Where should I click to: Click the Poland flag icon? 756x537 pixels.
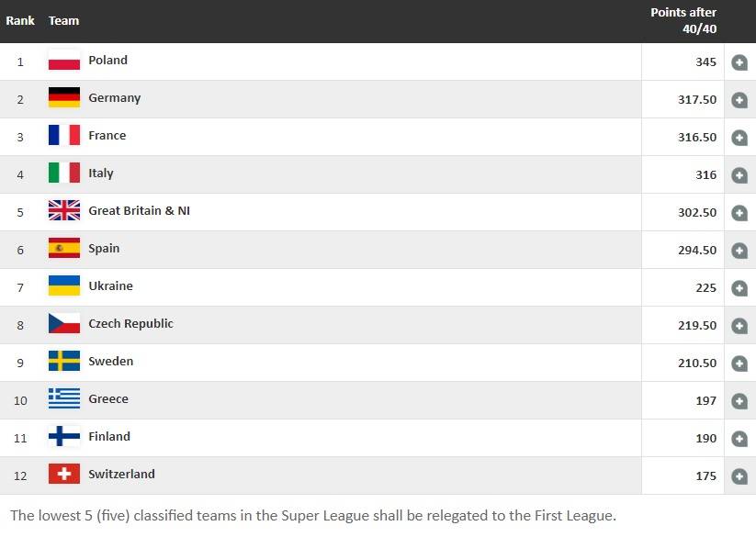tap(64, 61)
